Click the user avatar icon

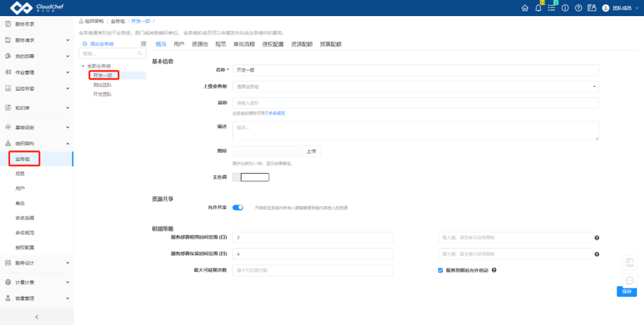click(605, 8)
